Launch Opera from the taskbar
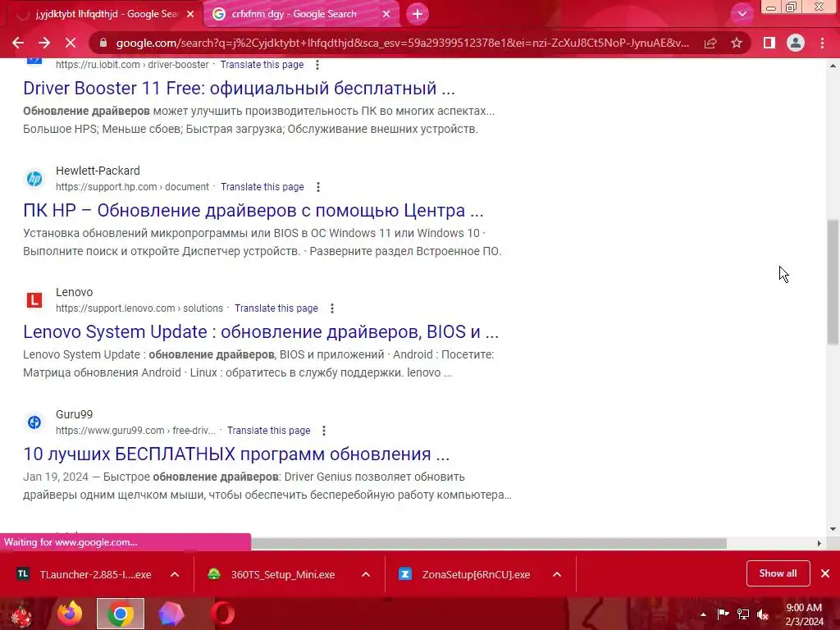Viewport: 840px width, 630px height. [221, 614]
